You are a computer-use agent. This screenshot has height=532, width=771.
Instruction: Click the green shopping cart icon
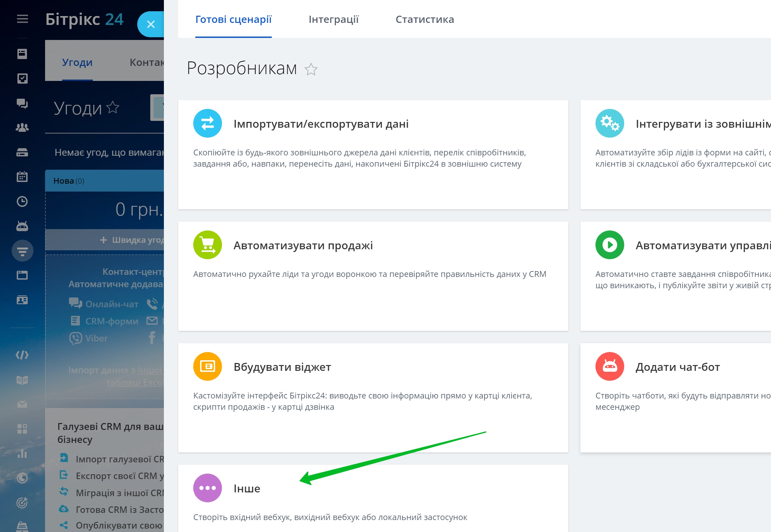pos(208,245)
